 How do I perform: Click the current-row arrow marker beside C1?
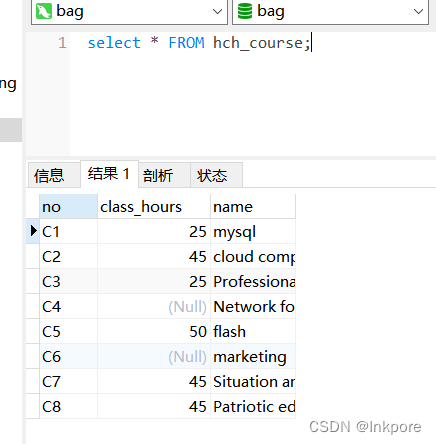tap(33, 231)
